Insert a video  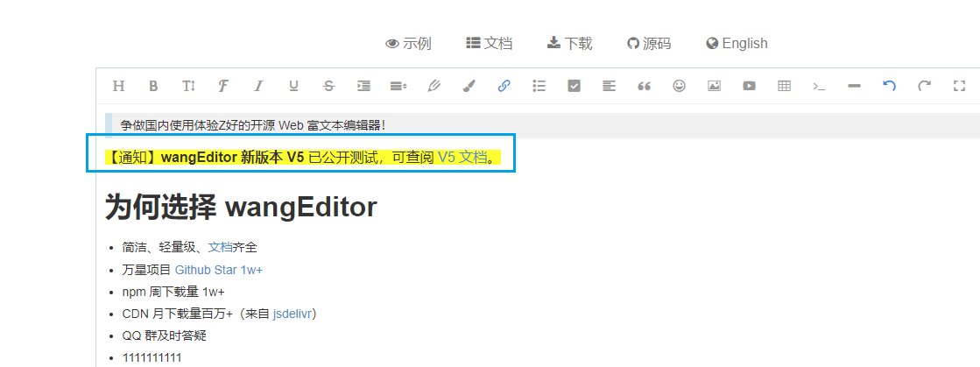tap(749, 87)
